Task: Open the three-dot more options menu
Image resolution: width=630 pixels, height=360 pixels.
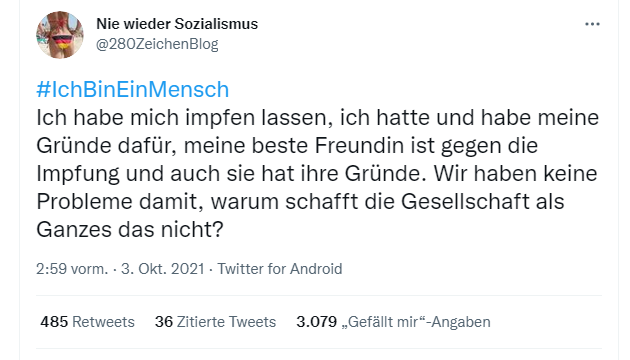Action: pyautogui.click(x=592, y=24)
